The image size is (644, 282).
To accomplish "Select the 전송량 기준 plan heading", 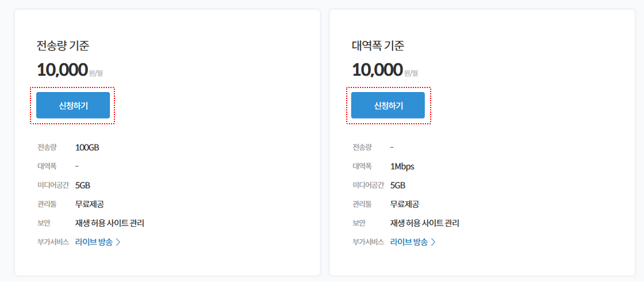I will [63, 45].
